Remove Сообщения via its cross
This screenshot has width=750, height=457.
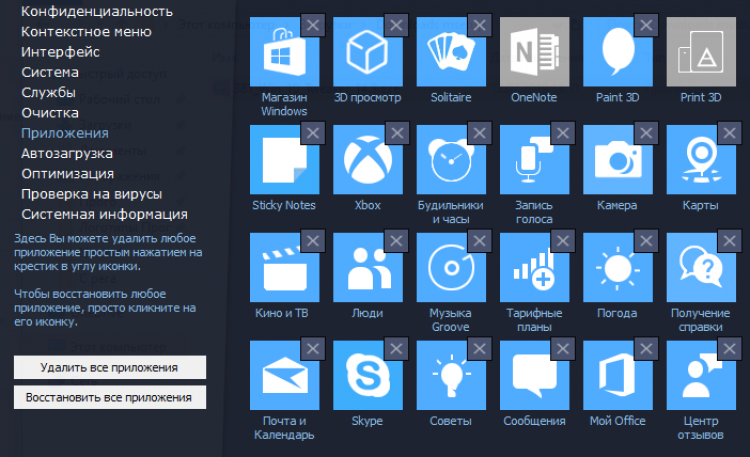pos(563,348)
